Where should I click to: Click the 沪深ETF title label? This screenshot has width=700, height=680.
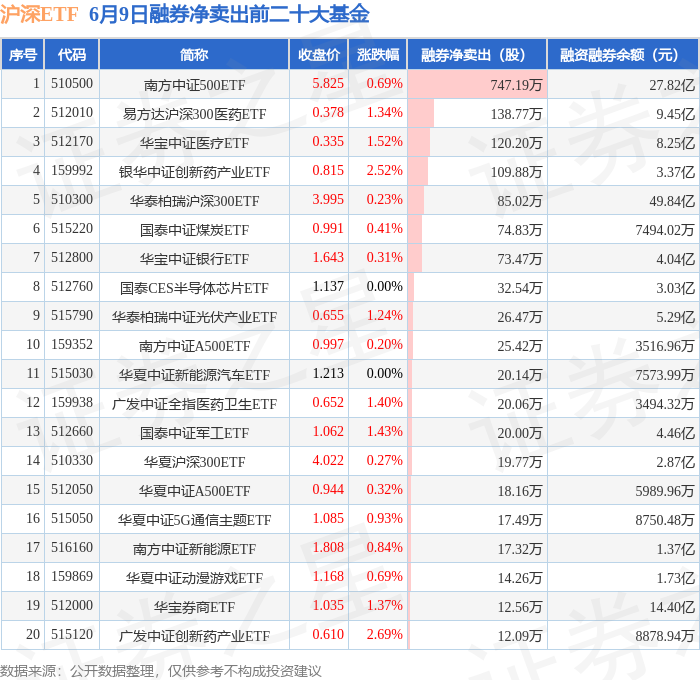(39, 15)
